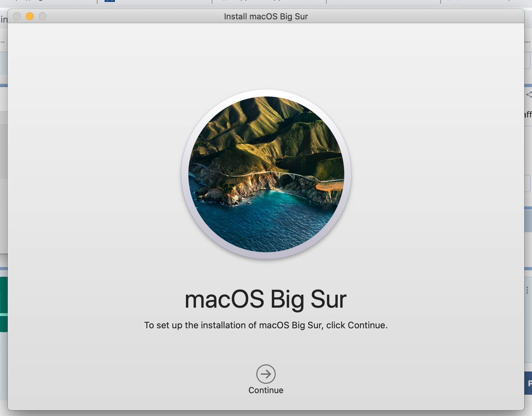Viewport: 532px width, 416px height.
Task: Click the 'Install macOS Big Sur' window title
Action: [x=266, y=16]
